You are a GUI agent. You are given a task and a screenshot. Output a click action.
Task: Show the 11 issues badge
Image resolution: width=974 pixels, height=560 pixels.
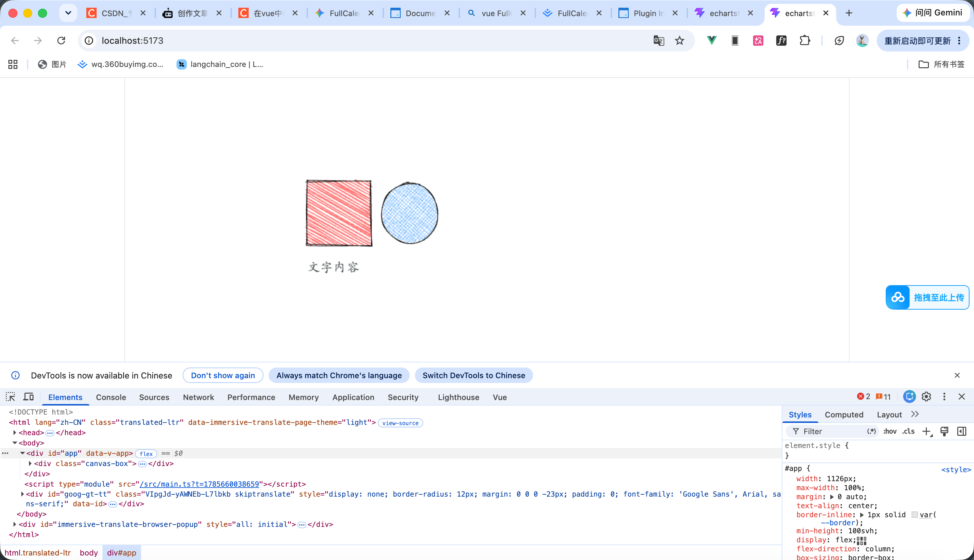coord(883,397)
